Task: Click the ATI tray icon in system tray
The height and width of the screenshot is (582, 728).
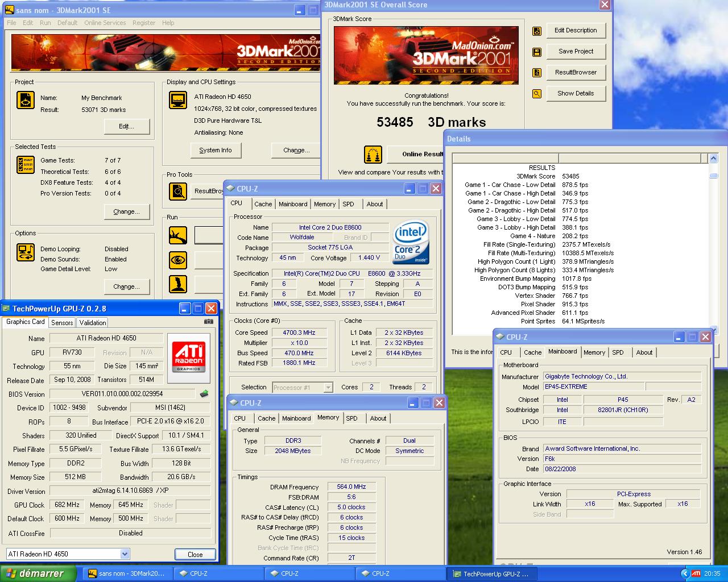Action: (x=696, y=573)
